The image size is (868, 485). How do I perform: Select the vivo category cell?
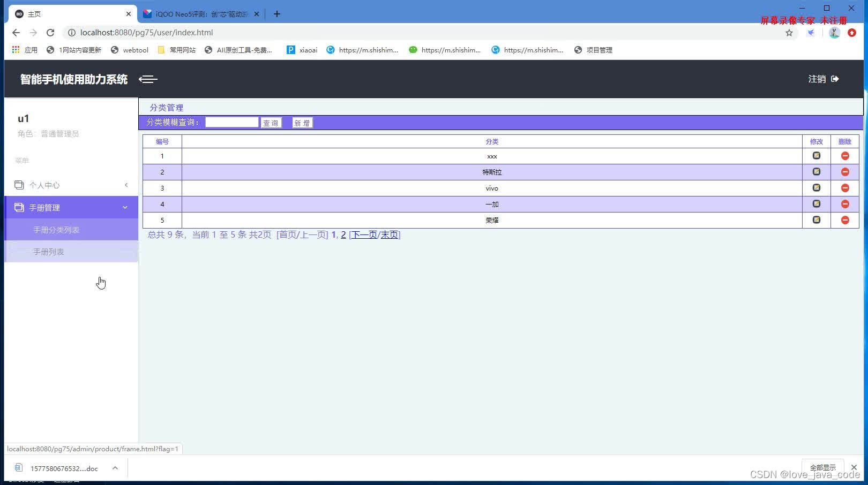(492, 188)
